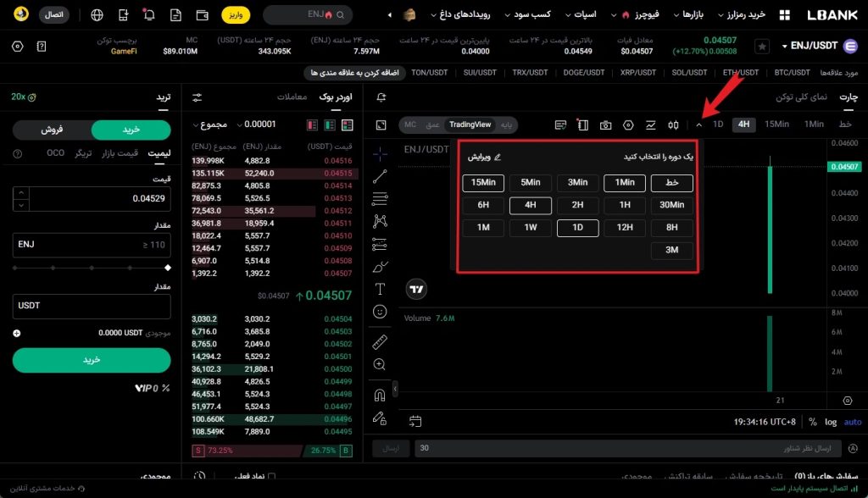Expand the buy crypto menu
The width and height of the screenshot is (868, 498).
click(x=741, y=15)
